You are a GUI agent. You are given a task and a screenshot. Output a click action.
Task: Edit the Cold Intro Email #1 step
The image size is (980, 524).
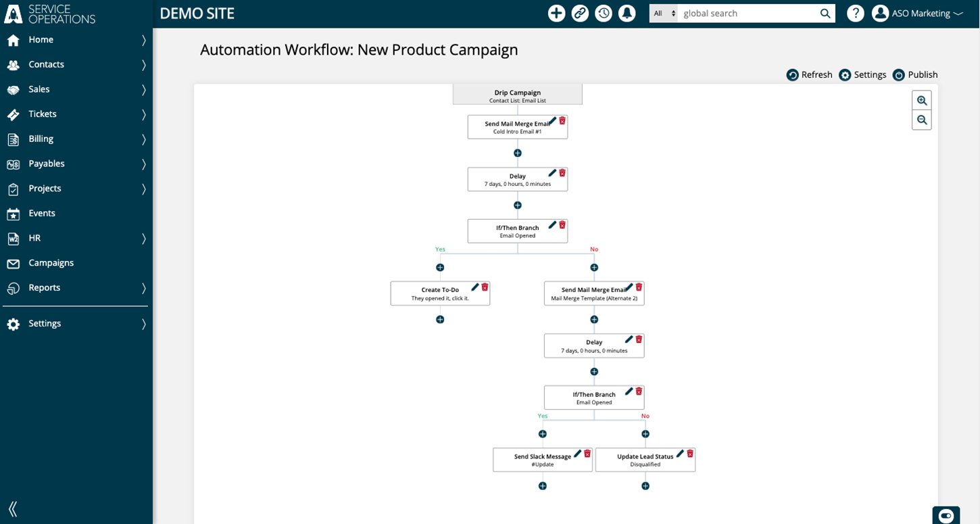552,120
